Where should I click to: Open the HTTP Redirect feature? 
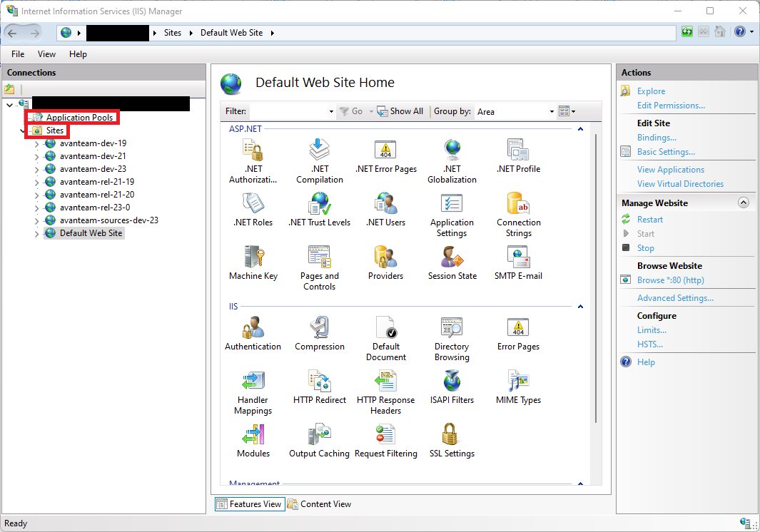pos(319,382)
